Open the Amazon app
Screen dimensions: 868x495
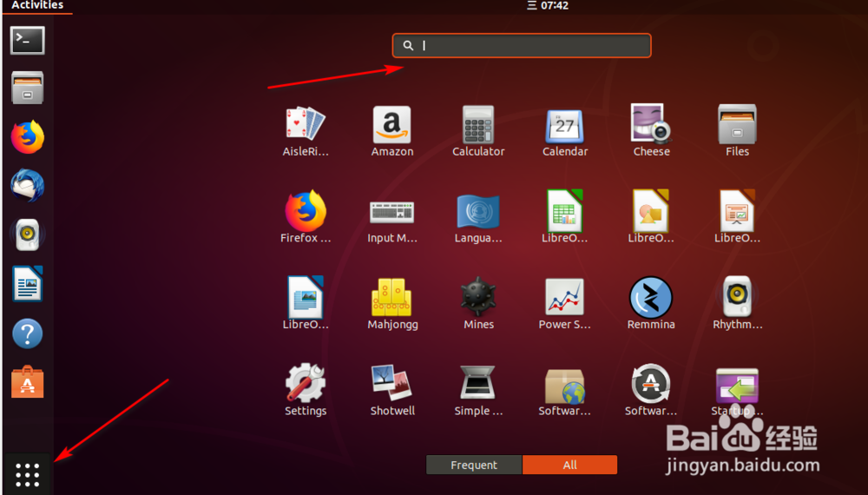coord(392,131)
